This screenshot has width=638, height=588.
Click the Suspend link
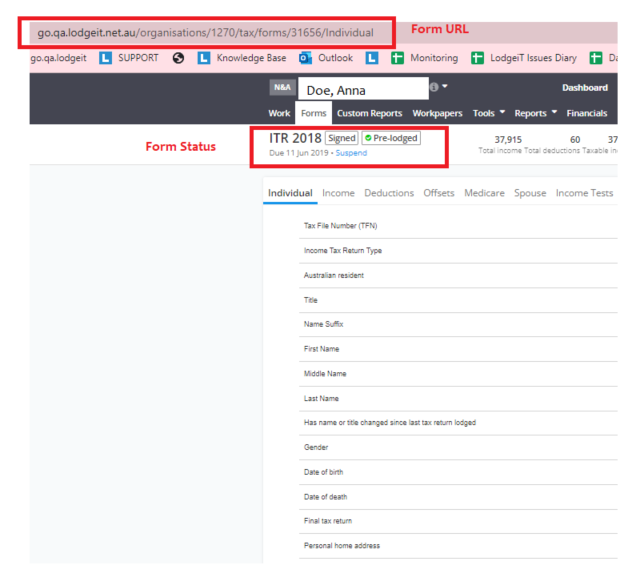coord(351,153)
